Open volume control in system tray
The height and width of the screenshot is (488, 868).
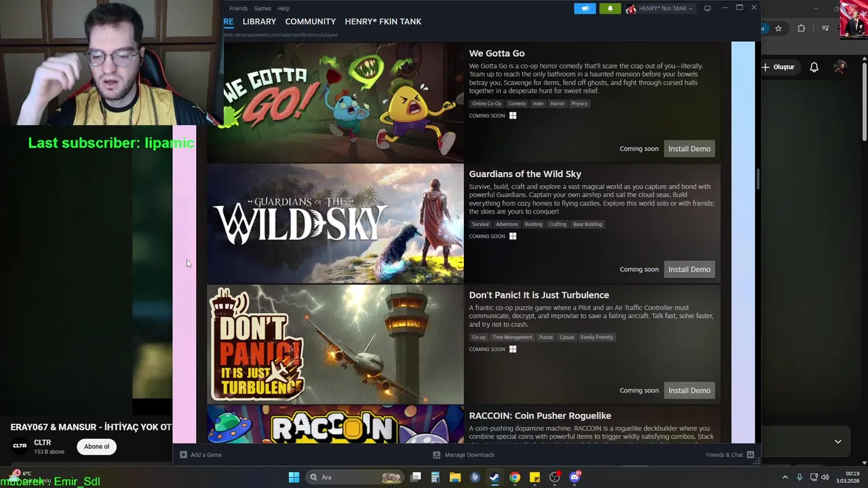(825, 477)
